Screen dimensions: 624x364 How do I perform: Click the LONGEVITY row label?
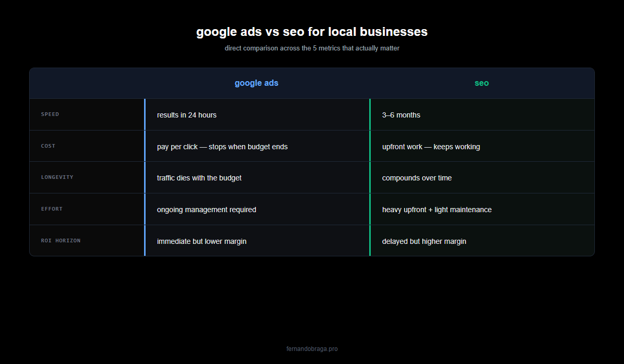57,177
